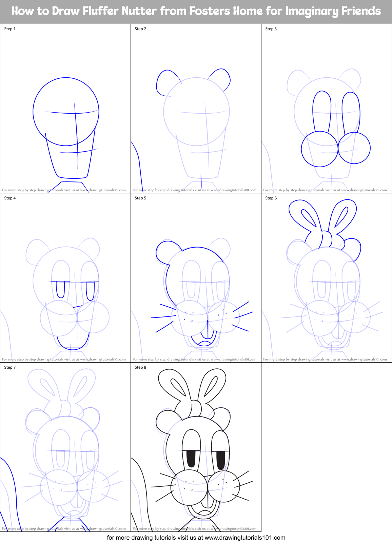Click the Step 6 drawing thumbnail
The height and width of the screenshot is (542, 392).
point(327,278)
